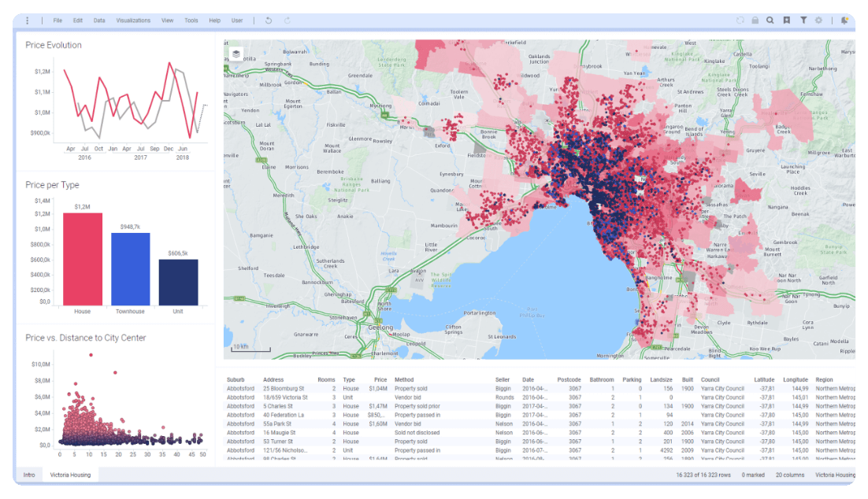Open notifications bell icon
This screenshot has width=868, height=499.
point(844,20)
